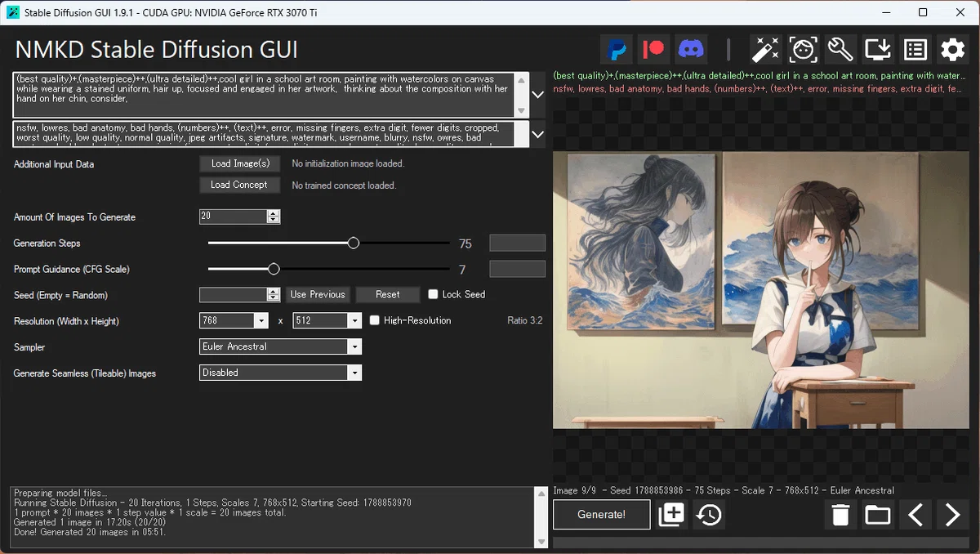
Task: Enable the Lock Seed checkbox
Action: [x=433, y=294]
